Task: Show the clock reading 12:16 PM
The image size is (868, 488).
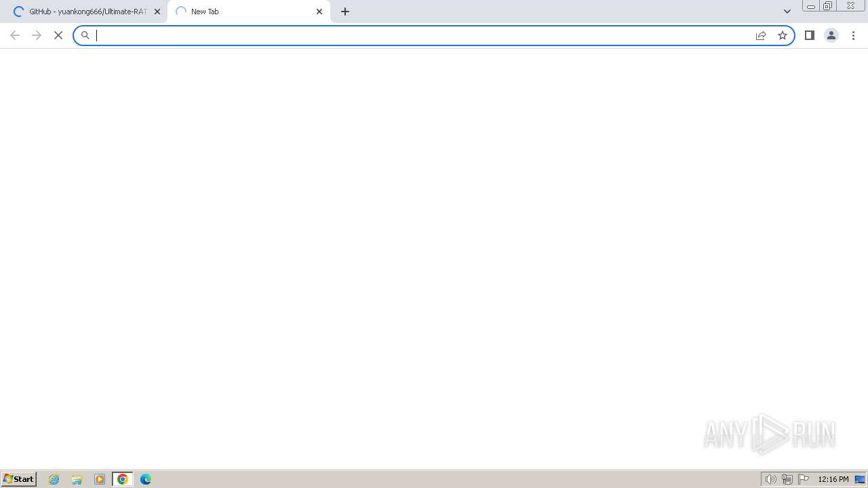Action: tap(833, 479)
